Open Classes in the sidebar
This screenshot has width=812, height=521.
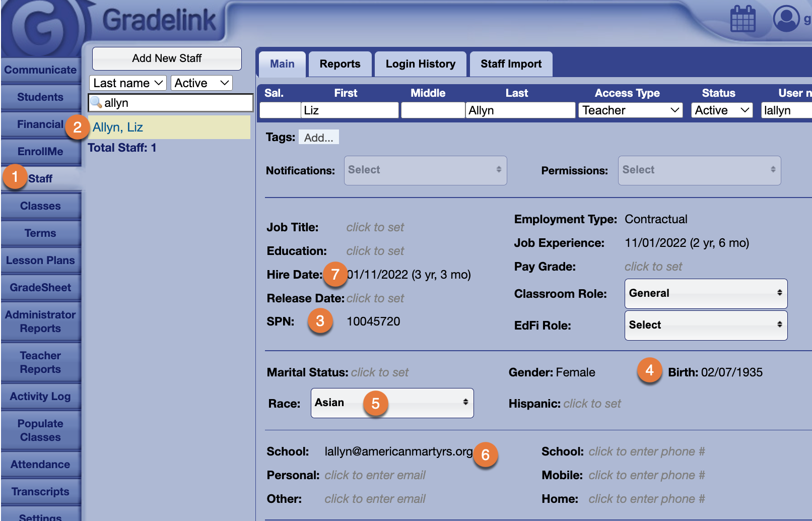[x=40, y=206]
